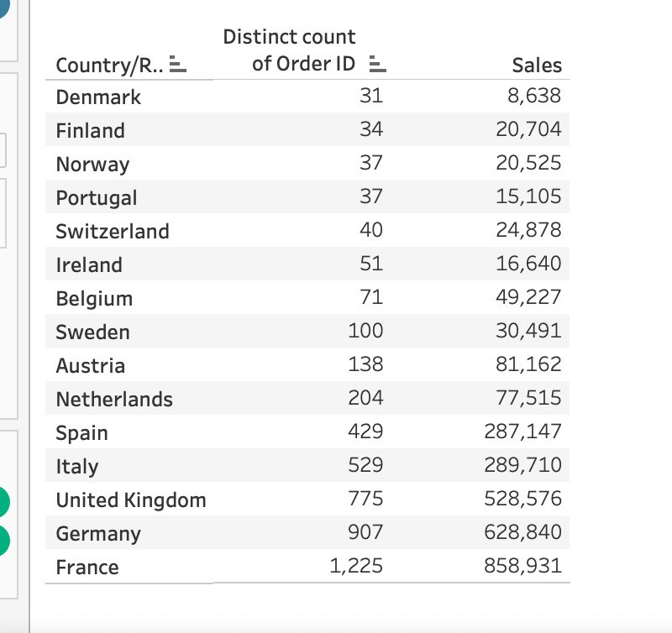Click the Netherlands country label
Screen dimensions: 672x633
(114, 399)
